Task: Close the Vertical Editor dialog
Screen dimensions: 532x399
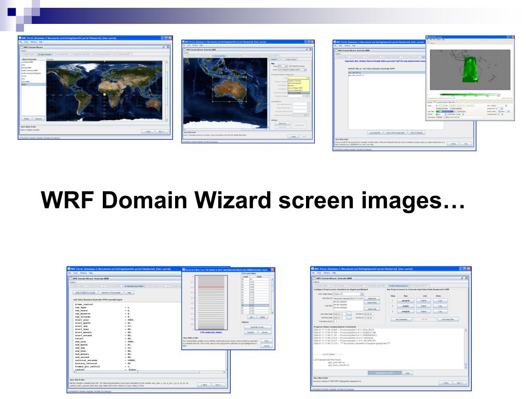Action: 272,270
